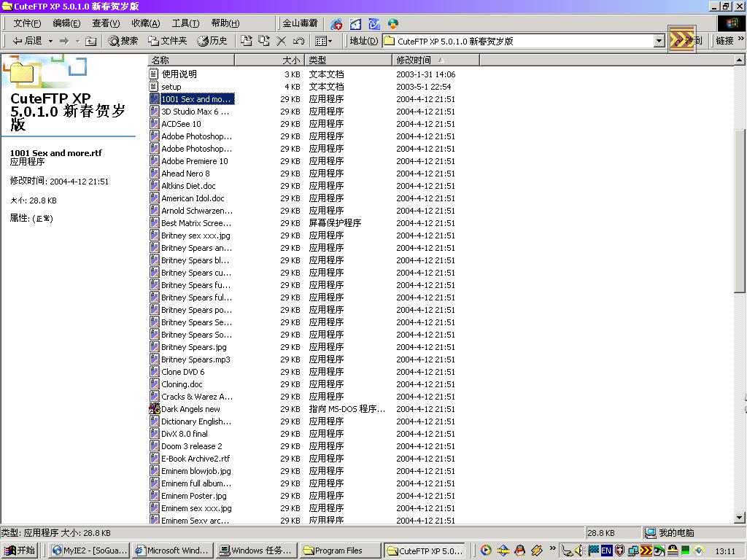Screen dimensions: 747x560
Task: Select the 3D Studio Max 6 file
Action: coord(195,112)
